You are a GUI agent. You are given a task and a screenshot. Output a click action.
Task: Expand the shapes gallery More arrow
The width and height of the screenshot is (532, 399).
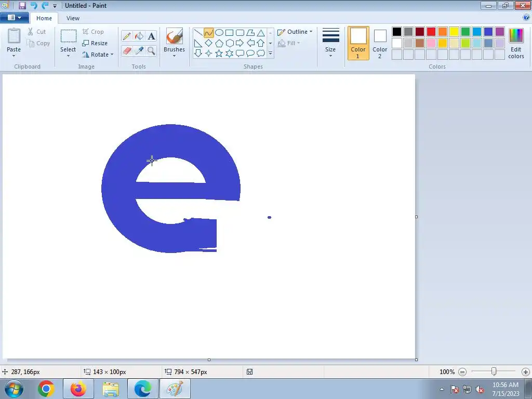[270, 54]
